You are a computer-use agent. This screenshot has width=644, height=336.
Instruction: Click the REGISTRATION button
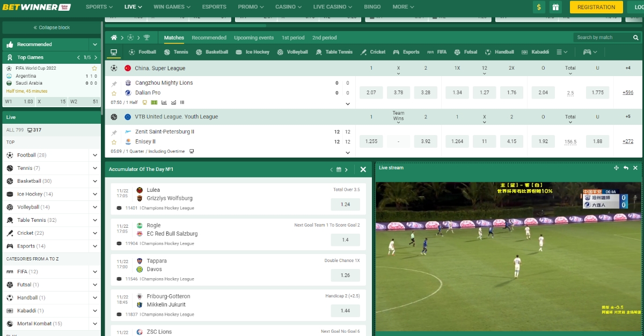[596, 7]
